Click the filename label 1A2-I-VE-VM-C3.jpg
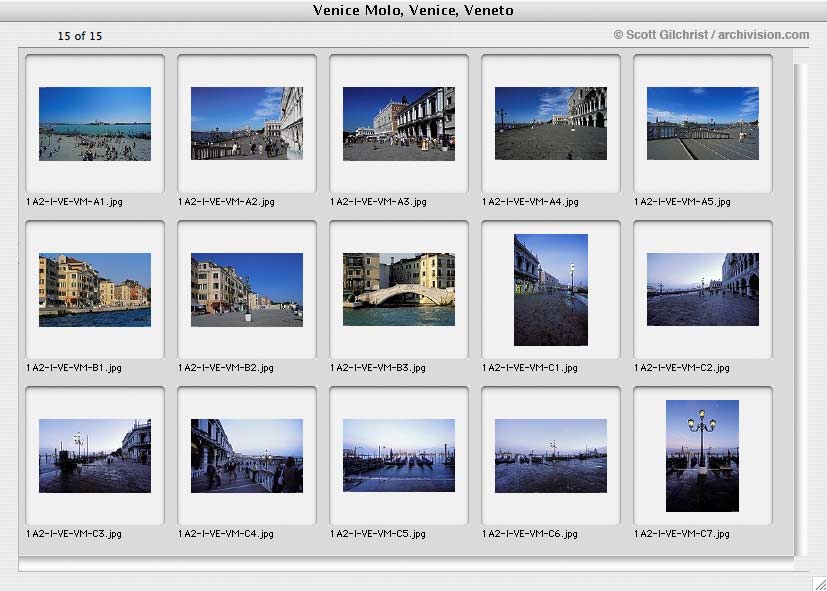This screenshot has height=591, width=827. [x=74, y=534]
